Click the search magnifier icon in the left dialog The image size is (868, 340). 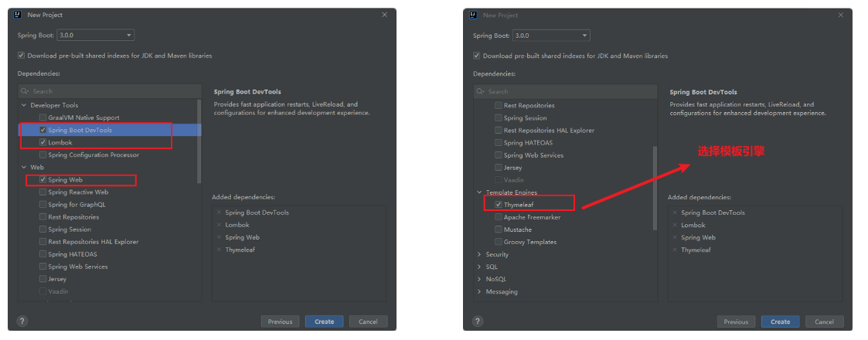pos(26,91)
